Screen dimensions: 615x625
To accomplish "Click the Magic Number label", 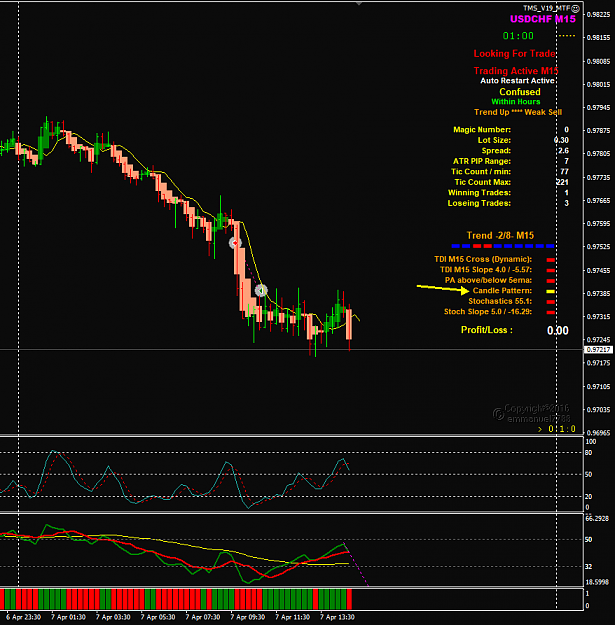I will pos(481,130).
